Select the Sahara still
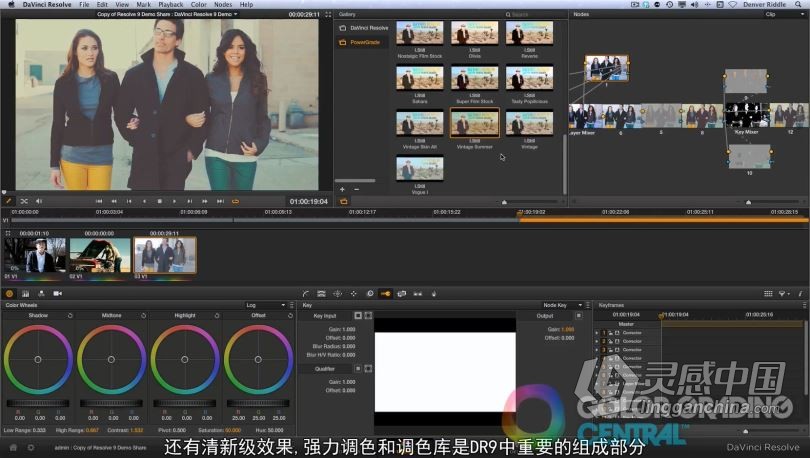The height and width of the screenshot is (458, 810). [419, 78]
